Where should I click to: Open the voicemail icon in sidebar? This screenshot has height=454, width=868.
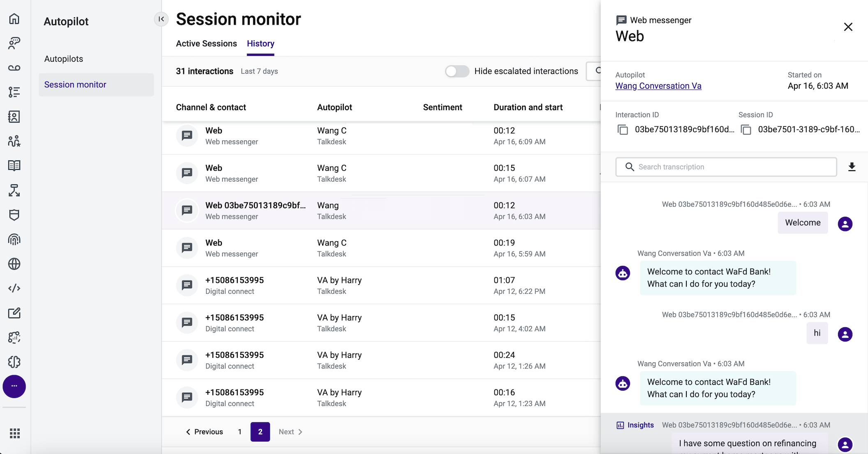pyautogui.click(x=14, y=67)
